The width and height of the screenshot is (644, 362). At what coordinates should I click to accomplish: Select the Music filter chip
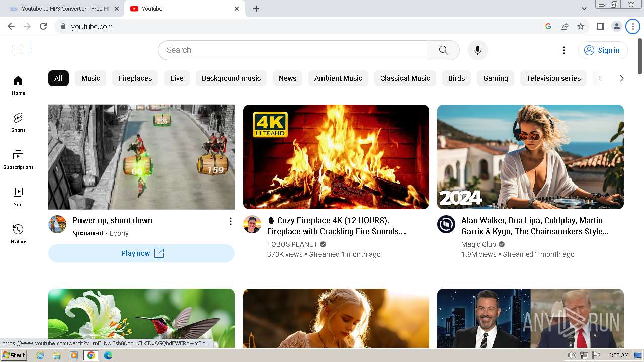point(91,78)
